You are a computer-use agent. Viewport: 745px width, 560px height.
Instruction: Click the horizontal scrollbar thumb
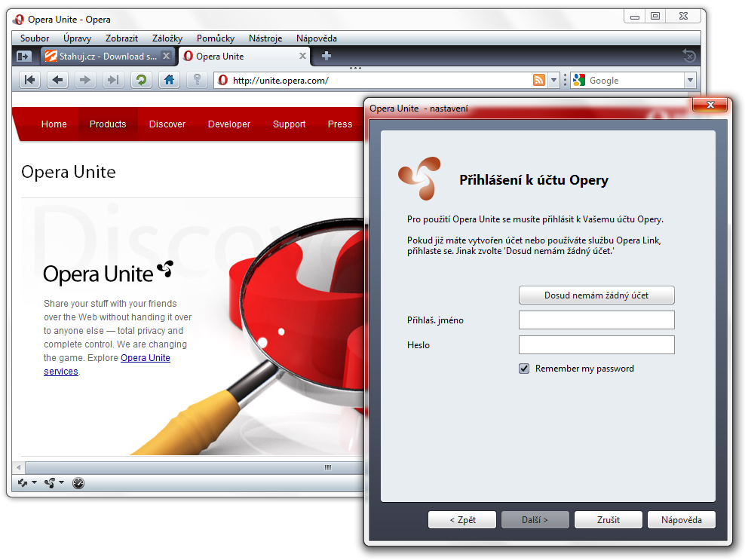click(195, 467)
